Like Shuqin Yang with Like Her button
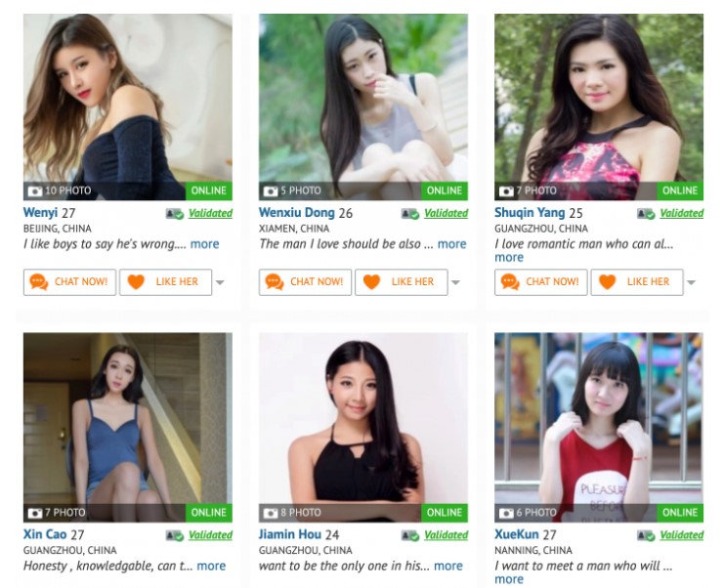 637,282
